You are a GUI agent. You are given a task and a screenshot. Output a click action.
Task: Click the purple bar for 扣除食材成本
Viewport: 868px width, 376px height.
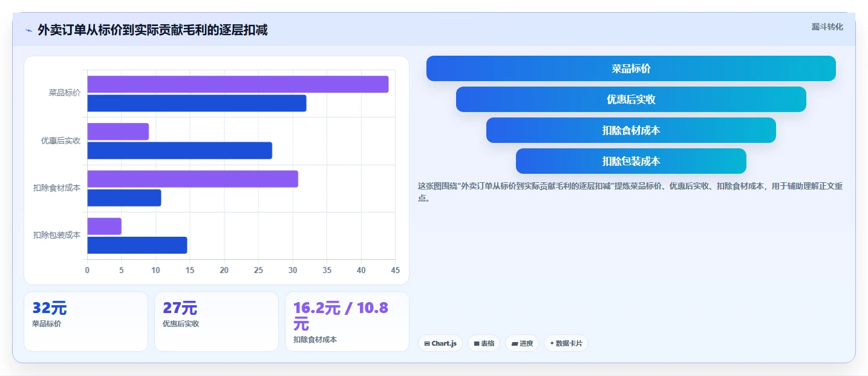(x=193, y=179)
